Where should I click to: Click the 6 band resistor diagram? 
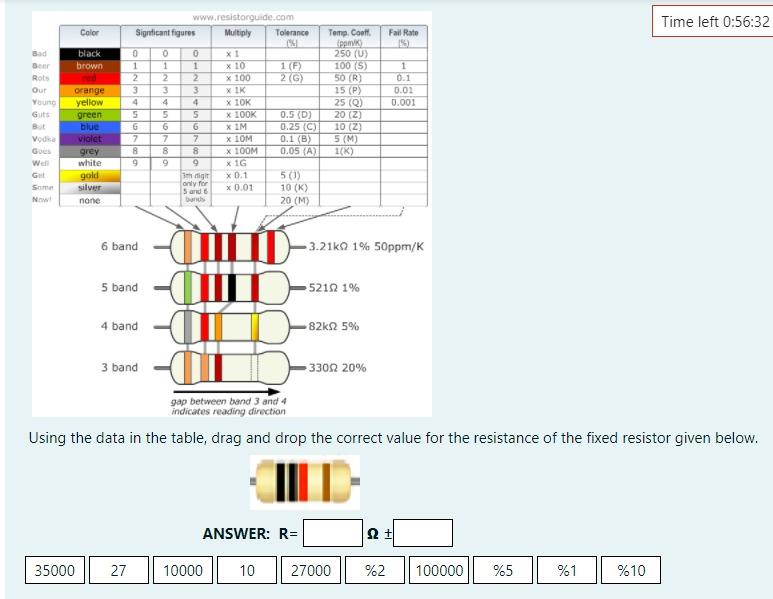pos(230,247)
